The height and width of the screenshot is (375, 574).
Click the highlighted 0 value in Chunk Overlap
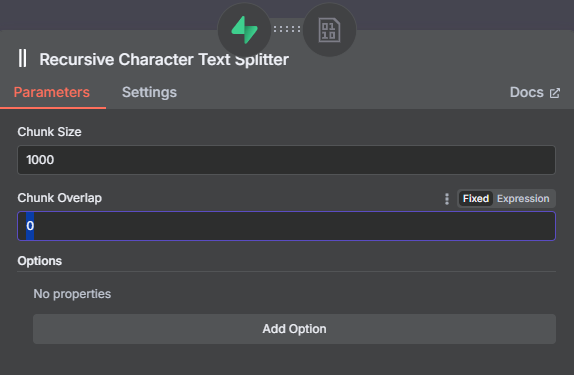[30, 226]
